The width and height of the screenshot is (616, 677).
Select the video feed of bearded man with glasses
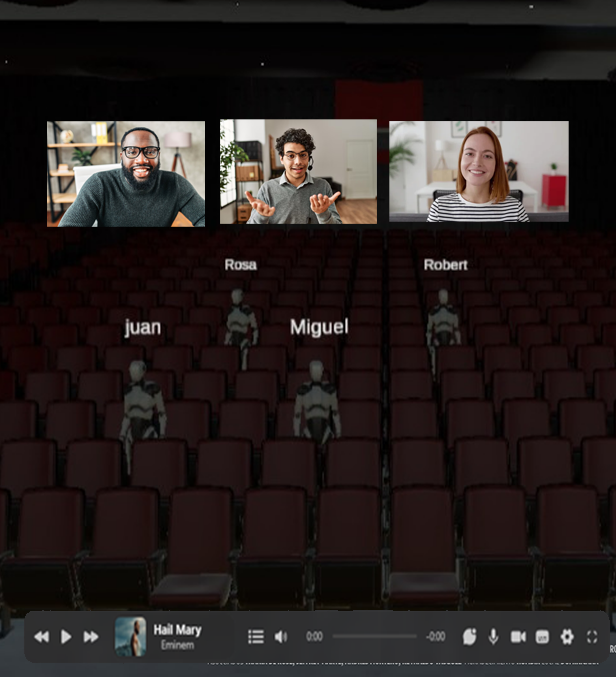(126, 174)
